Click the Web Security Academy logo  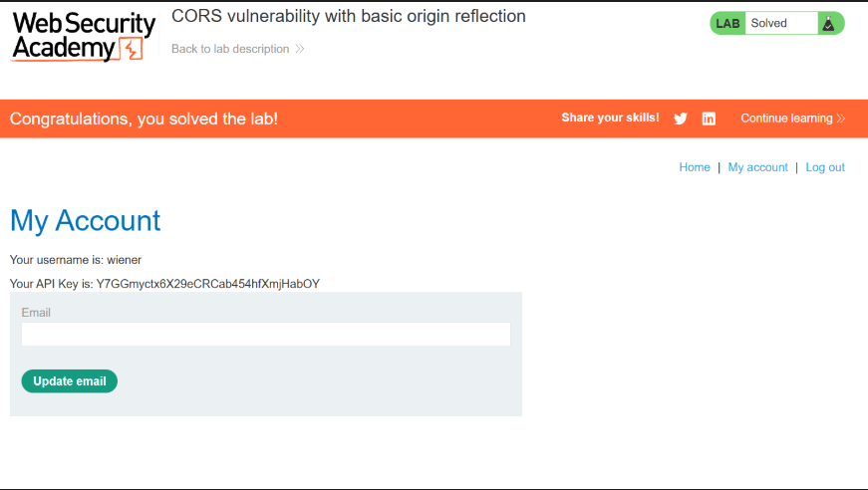[84, 36]
